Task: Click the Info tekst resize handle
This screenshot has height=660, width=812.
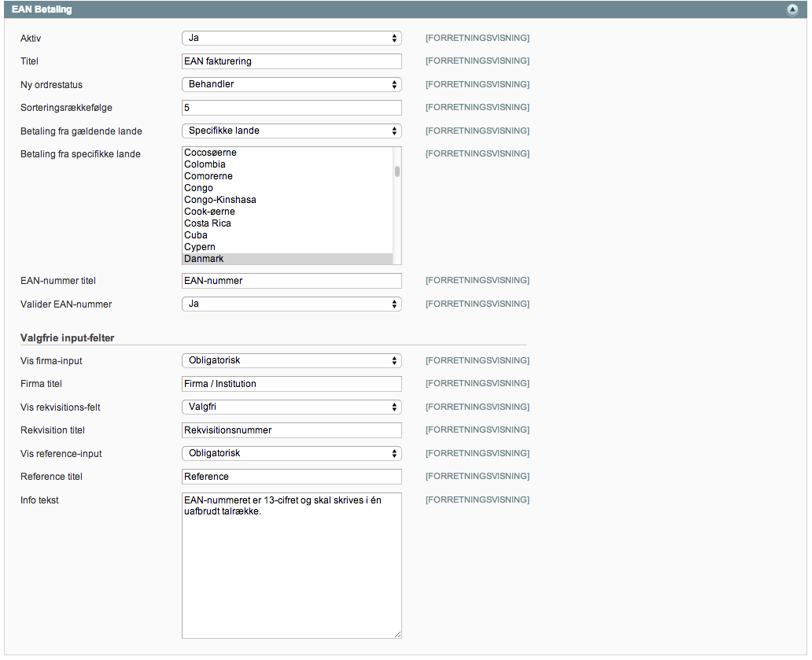Action: click(x=397, y=634)
